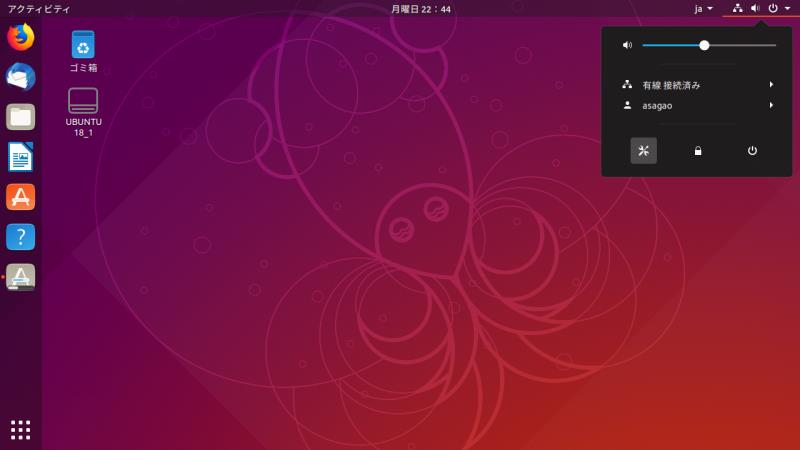Click the wired network icon in menu

point(627,85)
